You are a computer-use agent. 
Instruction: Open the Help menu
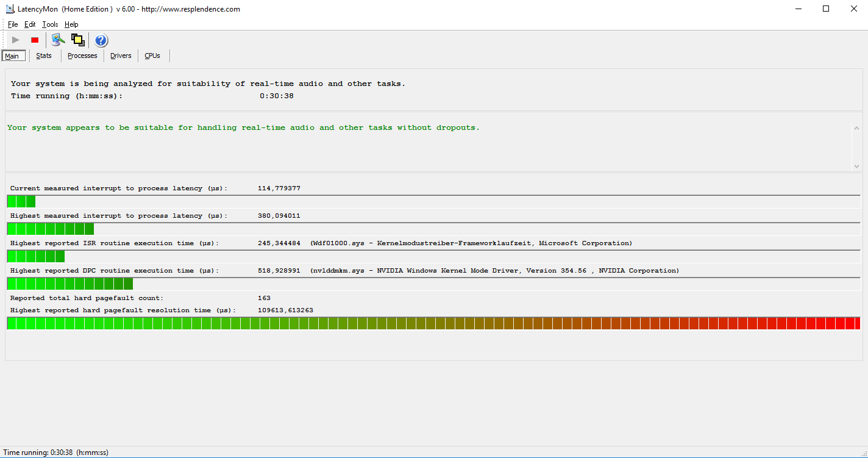71,24
